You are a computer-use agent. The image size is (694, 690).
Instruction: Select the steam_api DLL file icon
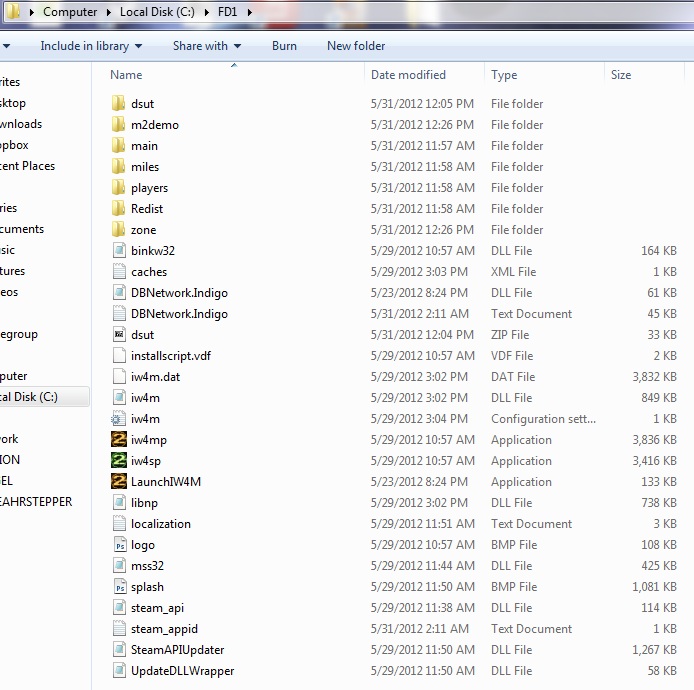pyautogui.click(x=119, y=608)
